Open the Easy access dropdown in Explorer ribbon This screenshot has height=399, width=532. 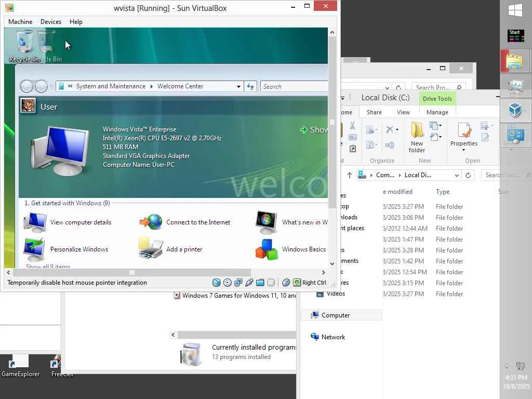[440, 137]
